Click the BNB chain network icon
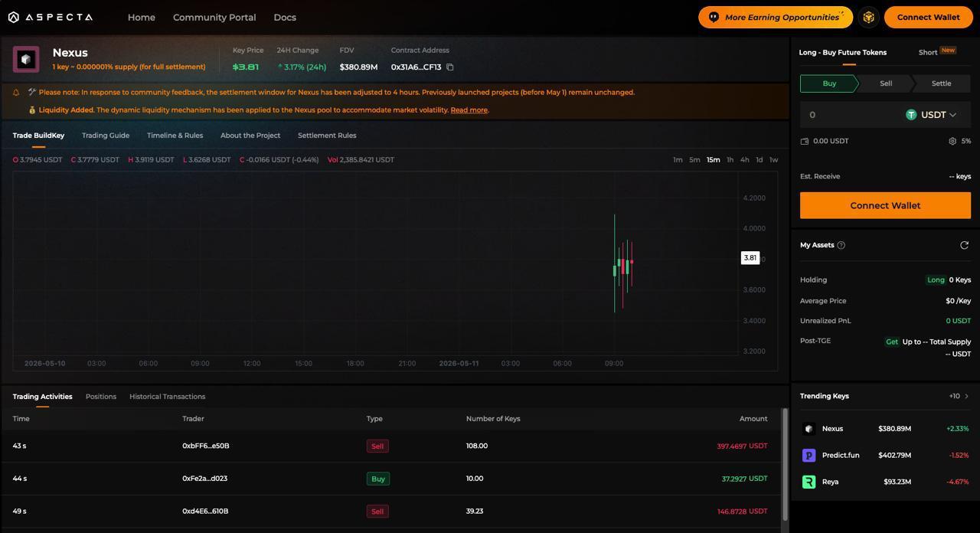This screenshot has width=980, height=533. (868, 17)
